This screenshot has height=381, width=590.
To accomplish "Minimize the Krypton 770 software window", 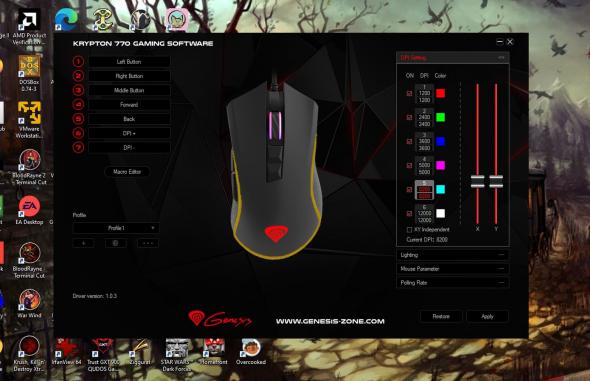I will click(500, 42).
